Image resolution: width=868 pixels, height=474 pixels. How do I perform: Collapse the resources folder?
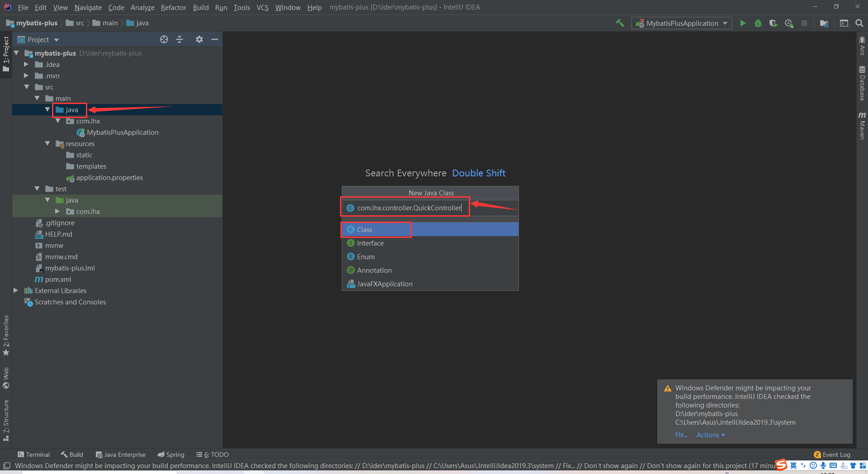pyautogui.click(x=47, y=143)
